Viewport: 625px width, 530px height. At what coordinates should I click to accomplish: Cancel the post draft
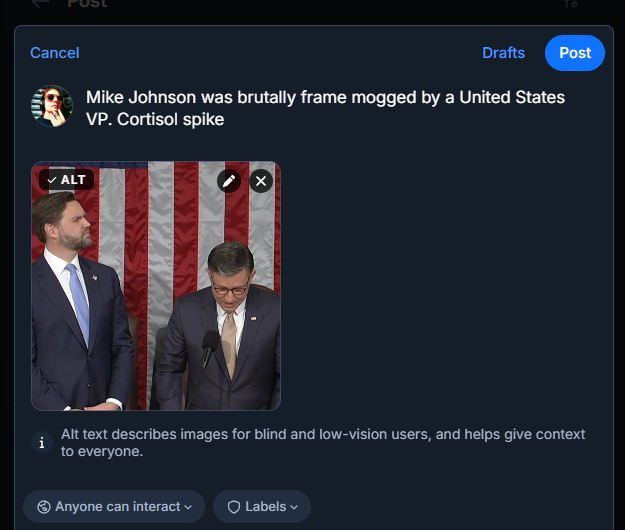point(55,53)
